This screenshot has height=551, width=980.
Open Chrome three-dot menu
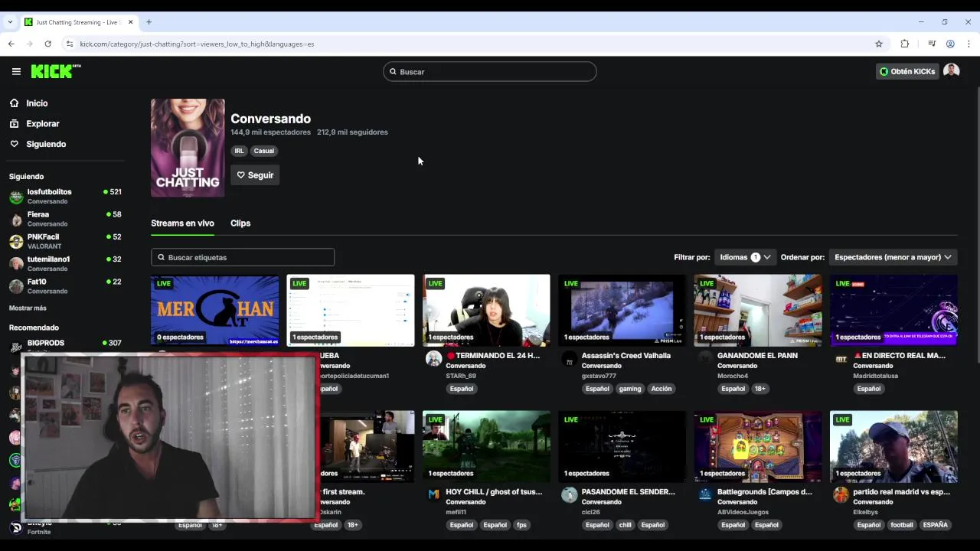pos(969,44)
